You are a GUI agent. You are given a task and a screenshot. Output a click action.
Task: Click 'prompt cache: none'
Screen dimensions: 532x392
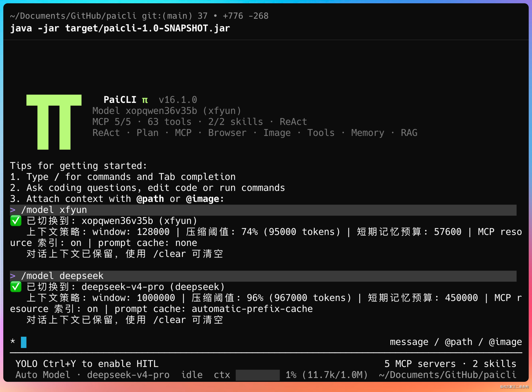147,243
